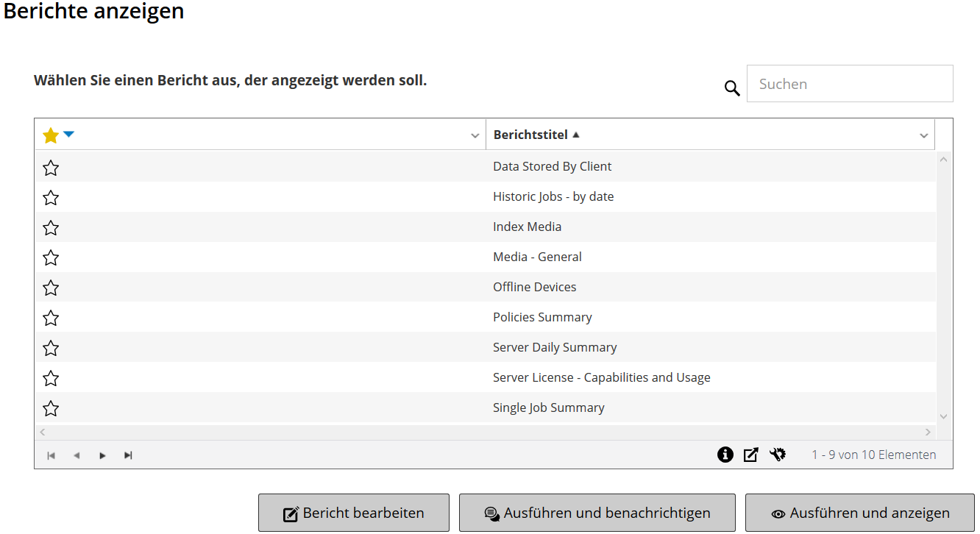This screenshot has height=534, width=980.
Task: Click into the Suchen search field
Action: [850, 84]
